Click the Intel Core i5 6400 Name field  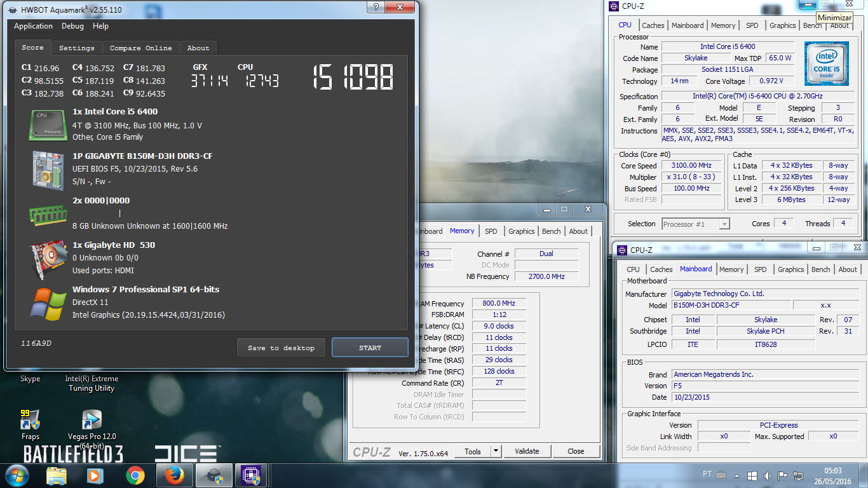(728, 46)
